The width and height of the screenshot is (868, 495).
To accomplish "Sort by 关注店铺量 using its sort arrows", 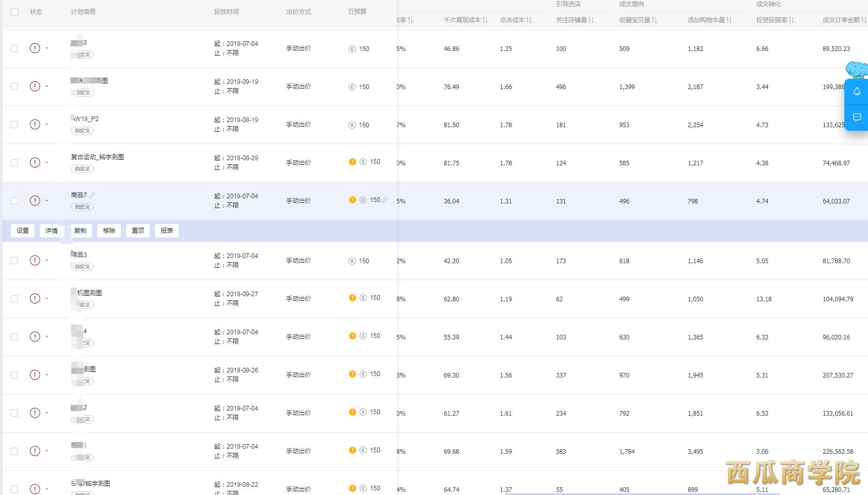I will [x=591, y=20].
